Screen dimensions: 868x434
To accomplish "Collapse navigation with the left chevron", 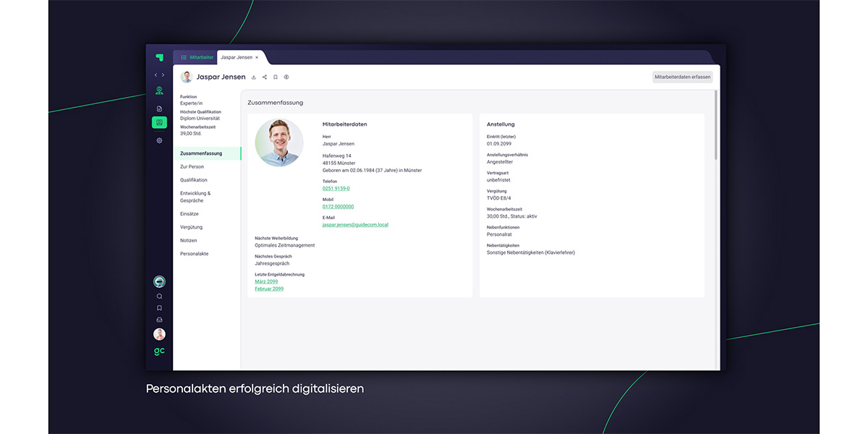I will pyautogui.click(x=155, y=75).
